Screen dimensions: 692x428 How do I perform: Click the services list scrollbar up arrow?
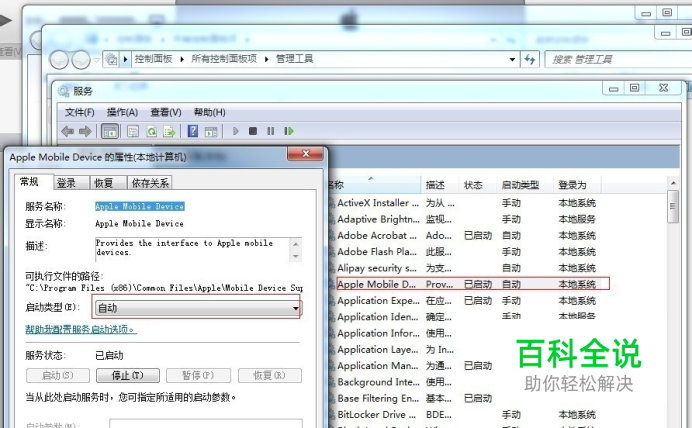(x=673, y=183)
